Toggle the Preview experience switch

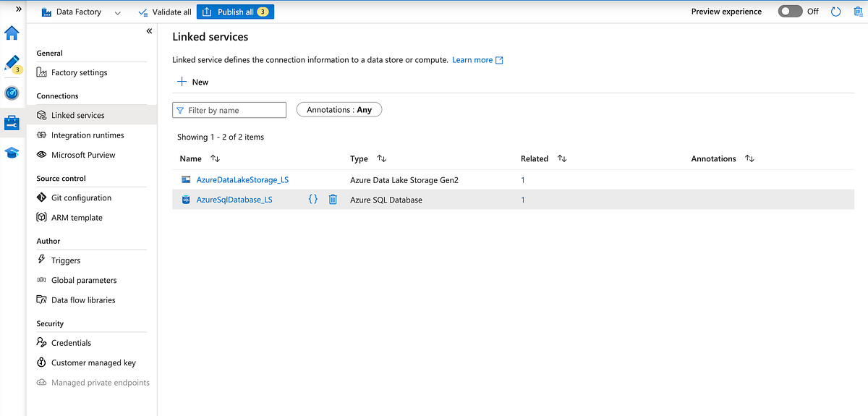tap(790, 12)
